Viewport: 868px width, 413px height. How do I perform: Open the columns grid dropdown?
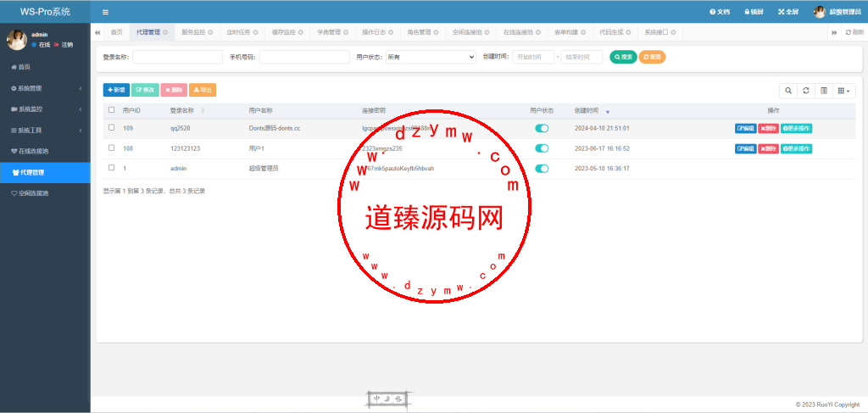[844, 91]
